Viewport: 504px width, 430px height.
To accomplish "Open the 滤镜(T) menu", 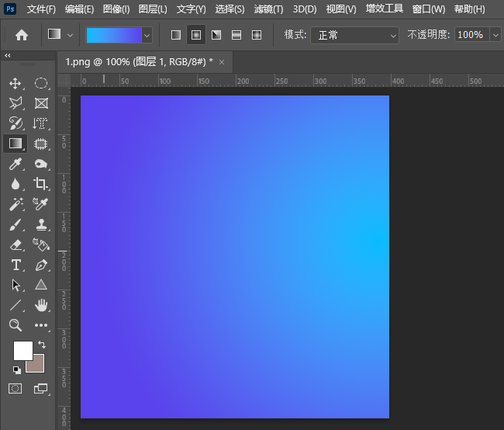I will tap(268, 9).
